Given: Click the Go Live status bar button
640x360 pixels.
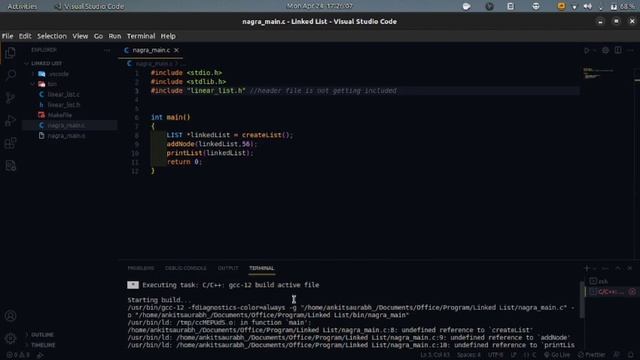Looking at the screenshot, I should tap(557, 355).
